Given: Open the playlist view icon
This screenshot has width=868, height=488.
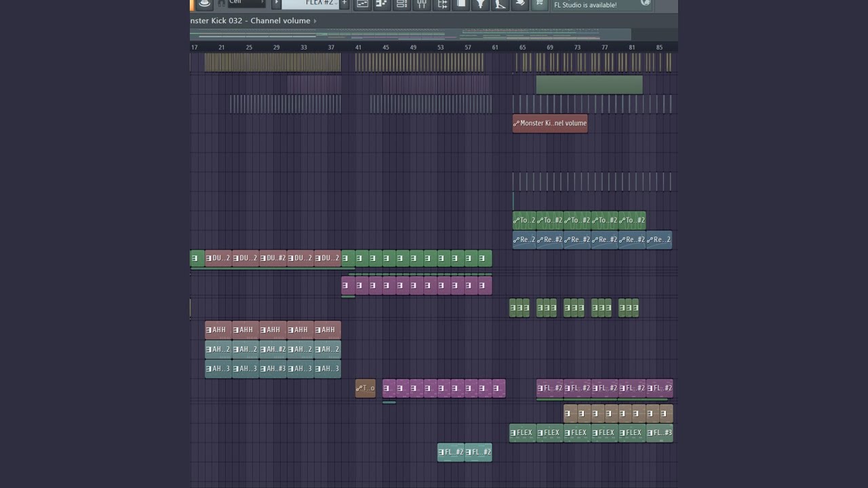Looking at the screenshot, I should pos(362,4).
